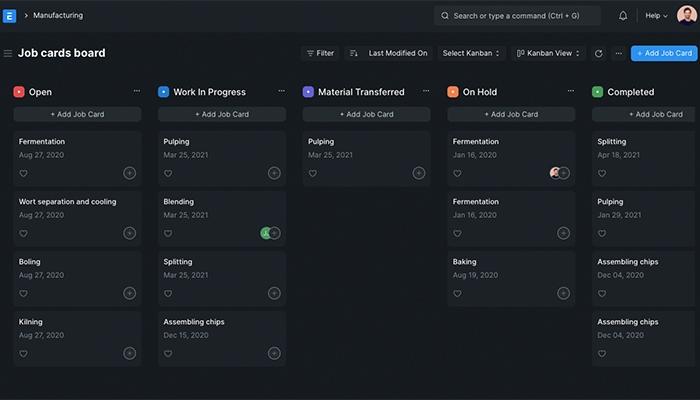Like the Kilning card

tap(23, 354)
